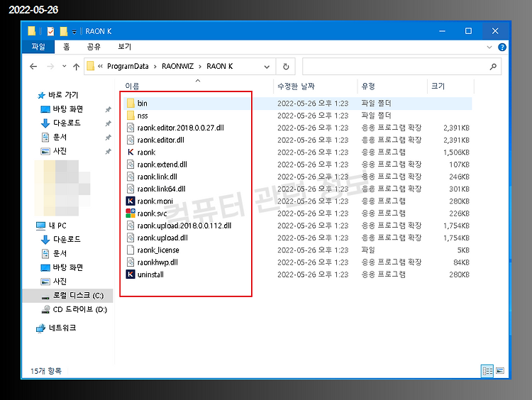Open the nss folder icon
532x400 pixels.
click(131, 116)
